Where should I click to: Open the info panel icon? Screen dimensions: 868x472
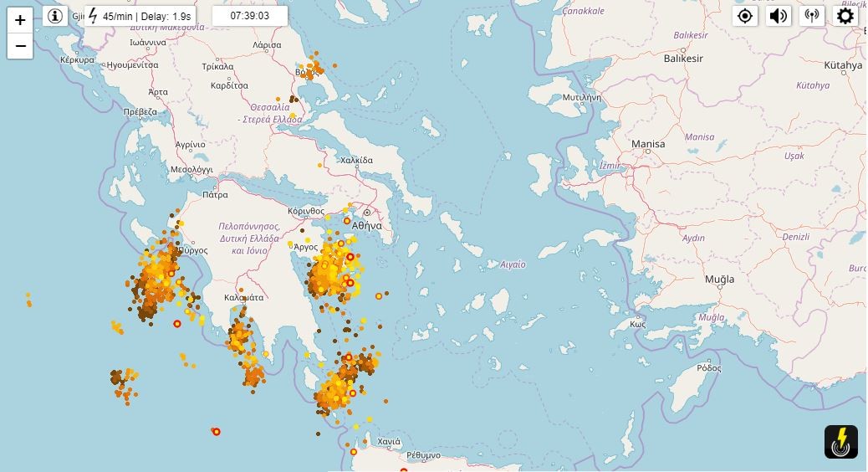click(55, 16)
